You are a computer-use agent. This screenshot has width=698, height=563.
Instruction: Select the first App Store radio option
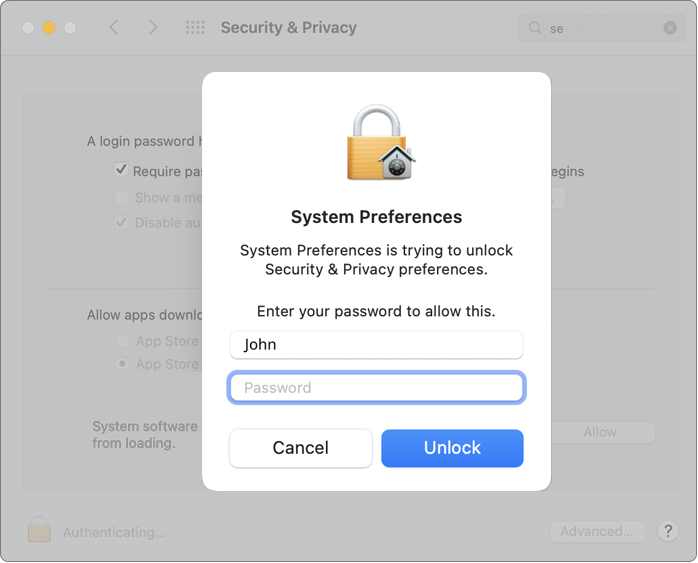point(123,341)
